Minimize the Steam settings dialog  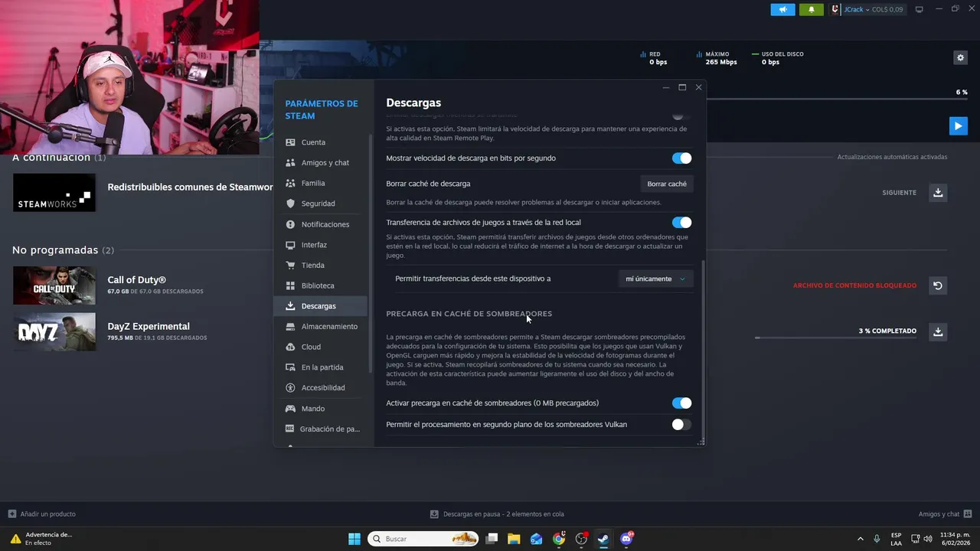tap(665, 87)
